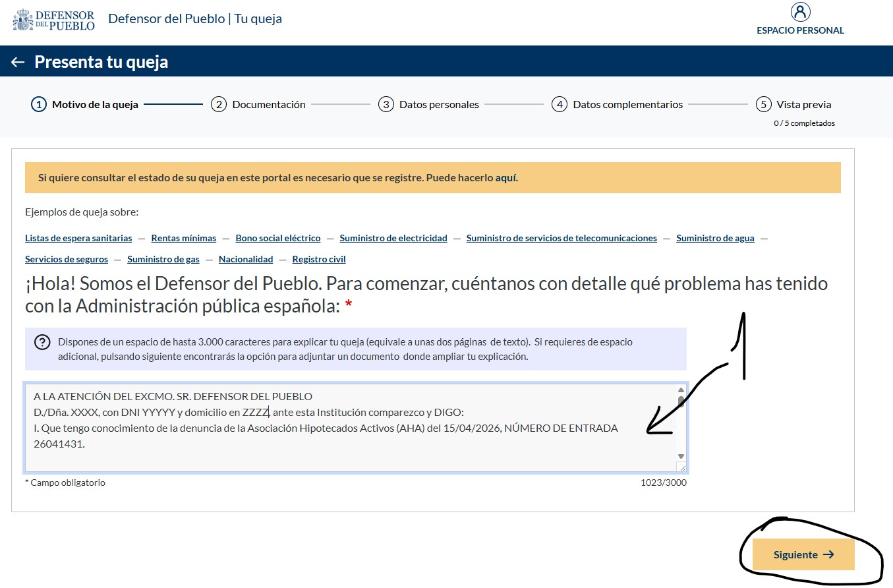Click the textarea resize handle corner
The image size is (893, 588).
pyautogui.click(x=681, y=467)
